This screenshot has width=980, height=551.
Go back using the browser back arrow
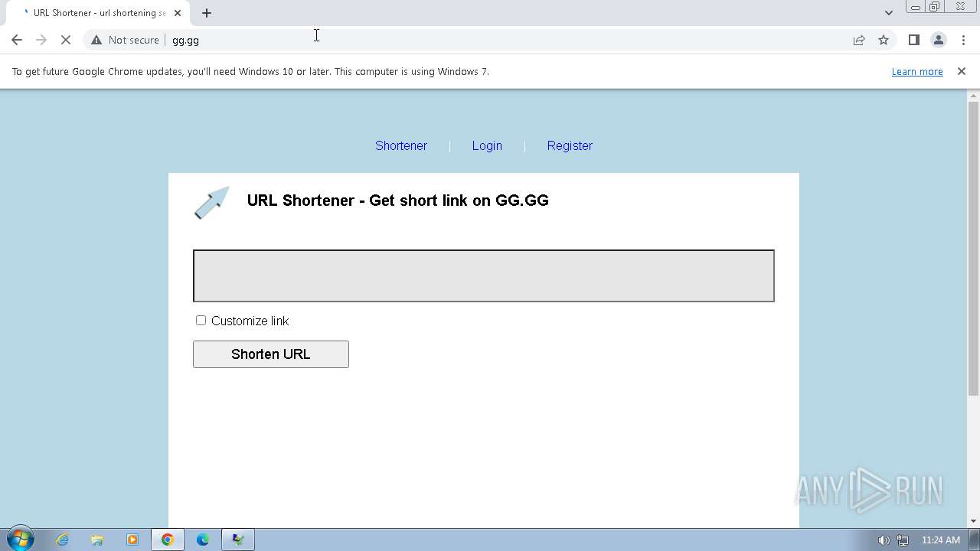(x=17, y=40)
